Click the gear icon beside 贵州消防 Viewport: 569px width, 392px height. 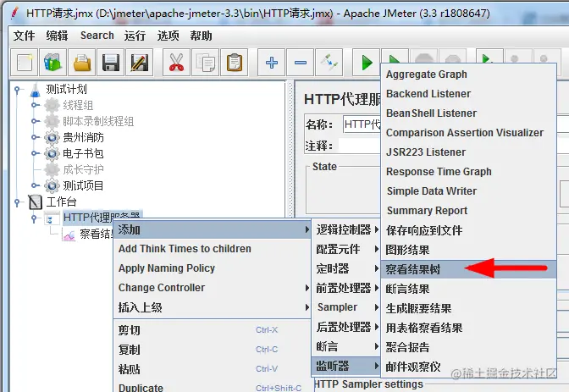coord(52,137)
